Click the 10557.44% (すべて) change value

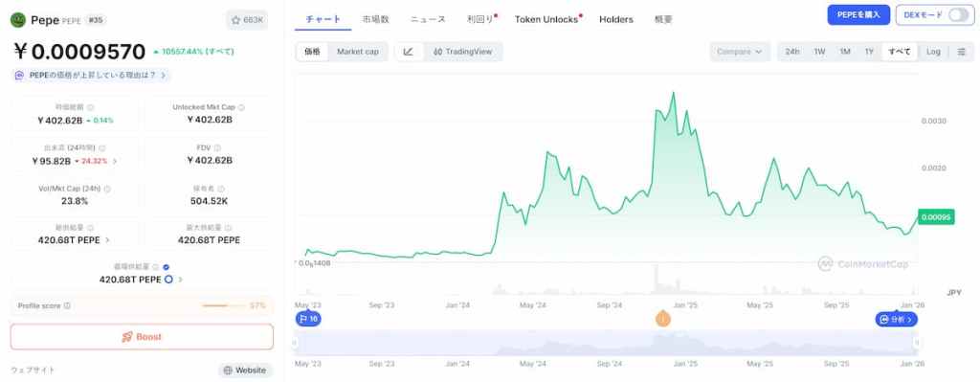coord(193,52)
